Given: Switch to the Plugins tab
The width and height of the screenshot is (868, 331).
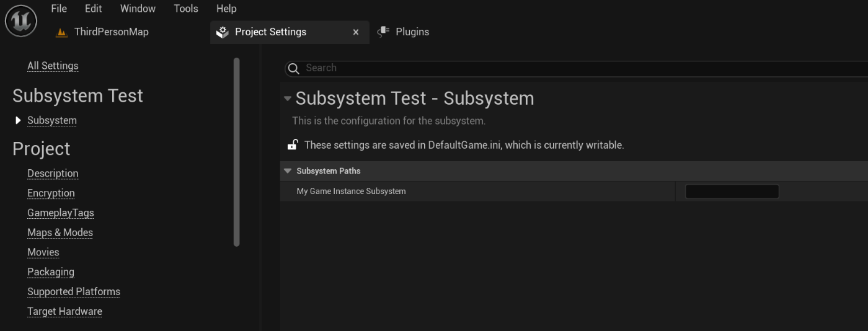Looking at the screenshot, I should click(412, 32).
